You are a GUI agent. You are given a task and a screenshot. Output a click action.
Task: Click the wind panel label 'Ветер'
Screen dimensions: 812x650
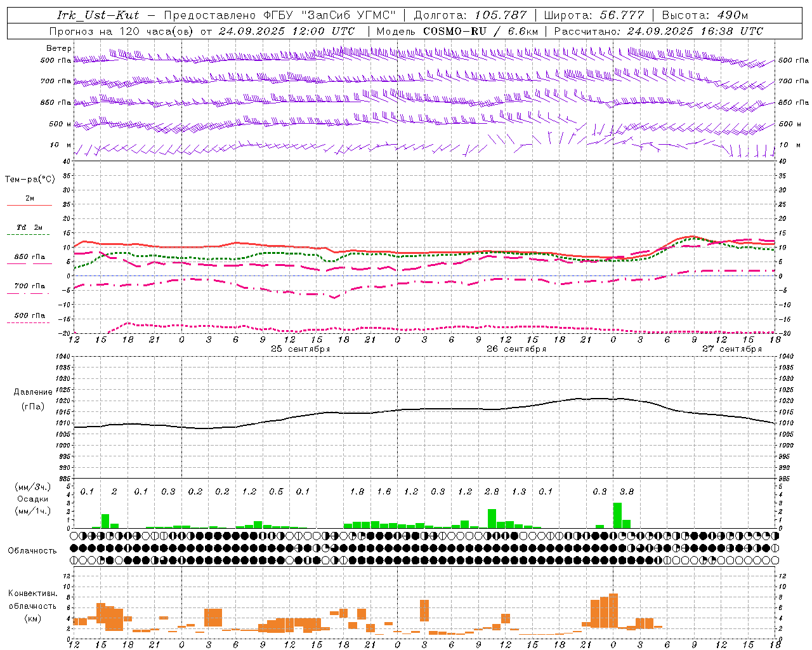59,48
